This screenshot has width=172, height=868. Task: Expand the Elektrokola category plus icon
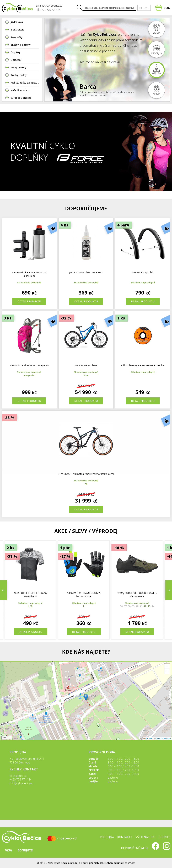[x=7, y=30]
